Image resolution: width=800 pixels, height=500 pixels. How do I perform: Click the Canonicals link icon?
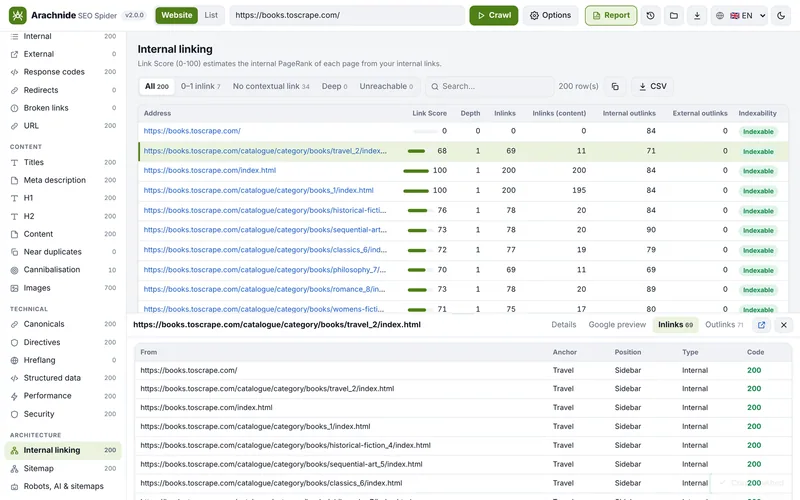point(14,324)
